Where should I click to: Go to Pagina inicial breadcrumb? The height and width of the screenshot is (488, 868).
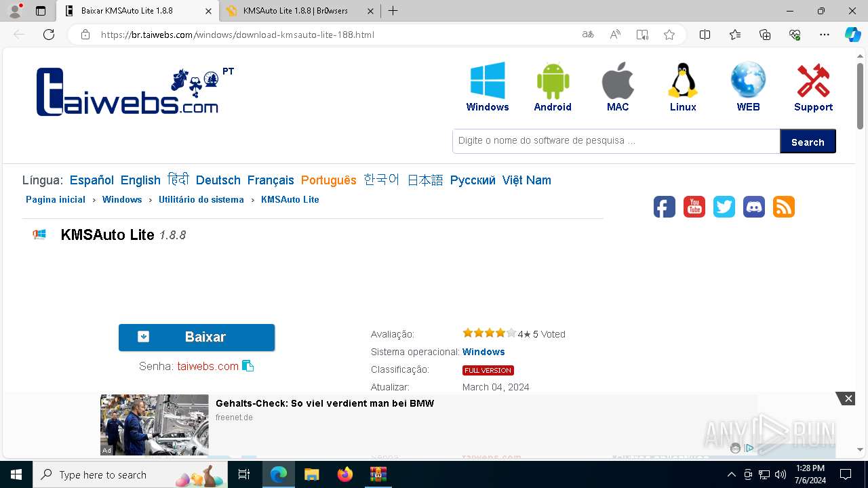coord(56,199)
